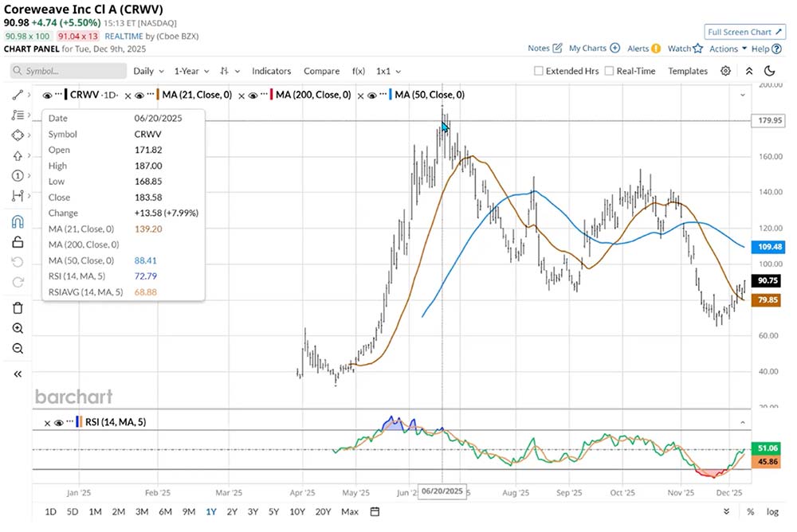This screenshot has height=532, width=797.
Task: Click the Symbol search input field
Action: (x=68, y=71)
